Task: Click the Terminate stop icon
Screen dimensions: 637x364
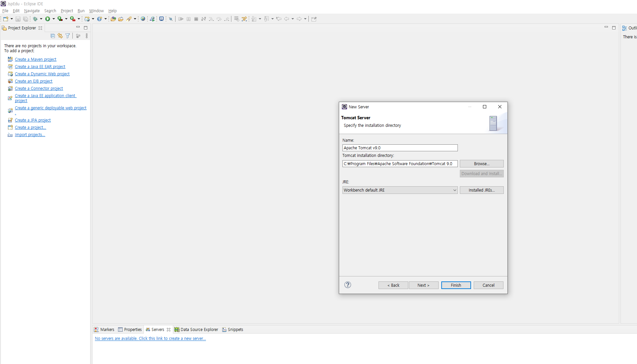Action: point(196,19)
